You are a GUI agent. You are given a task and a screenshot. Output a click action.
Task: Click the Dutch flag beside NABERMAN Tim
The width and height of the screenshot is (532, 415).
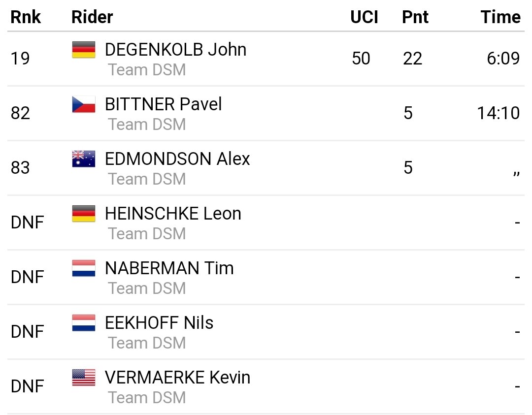click(x=84, y=268)
